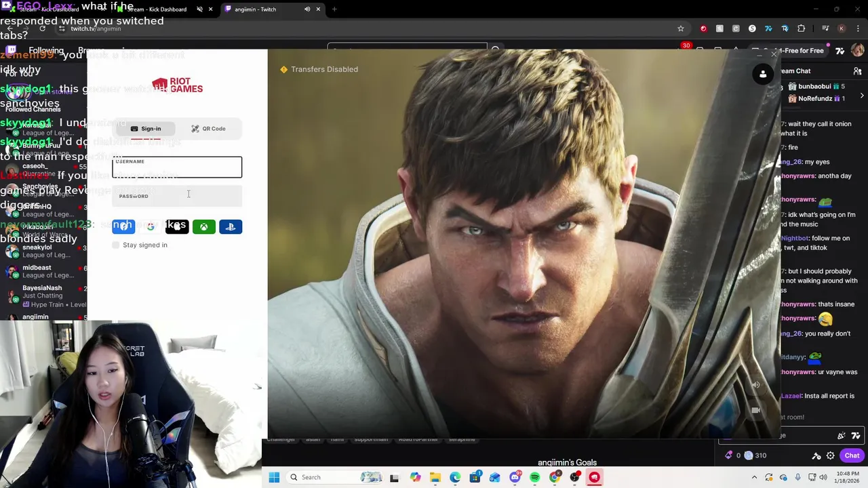Viewport: 868px width, 488px height.
Task: Open Microsoft Edge from the taskbar
Action: point(455,477)
